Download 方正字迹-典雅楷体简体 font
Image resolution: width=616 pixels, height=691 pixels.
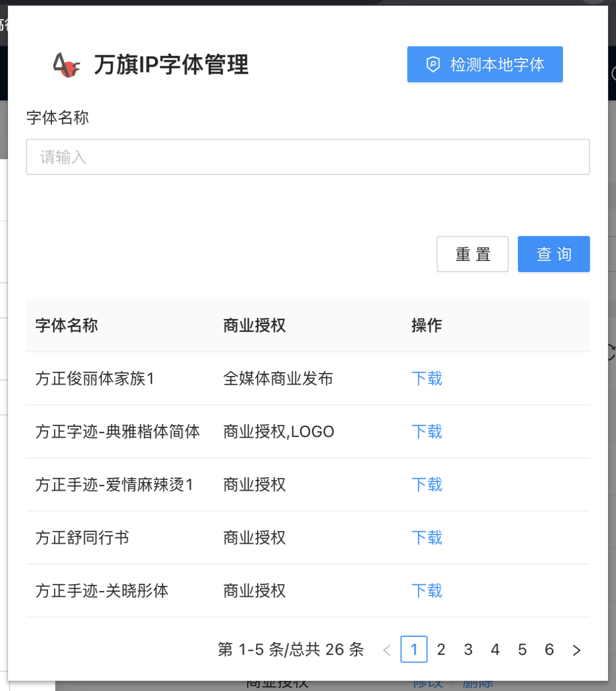tap(427, 431)
